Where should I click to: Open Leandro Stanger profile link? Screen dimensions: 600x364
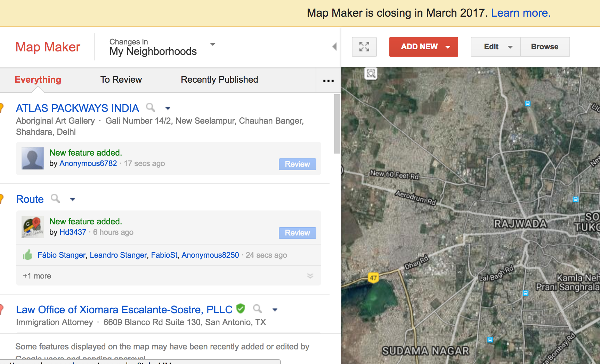point(118,255)
